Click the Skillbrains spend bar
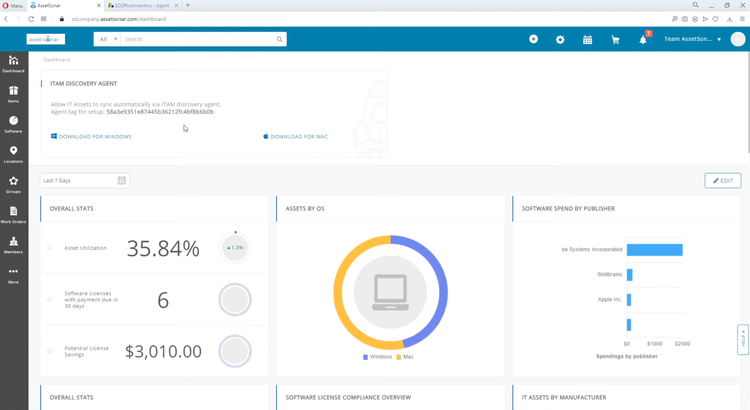750x410 pixels. coord(629,275)
